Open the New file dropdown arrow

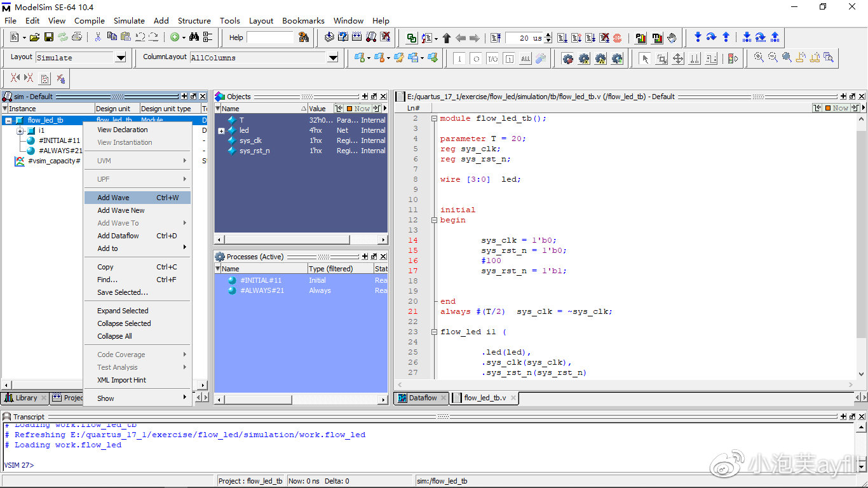[x=24, y=38]
